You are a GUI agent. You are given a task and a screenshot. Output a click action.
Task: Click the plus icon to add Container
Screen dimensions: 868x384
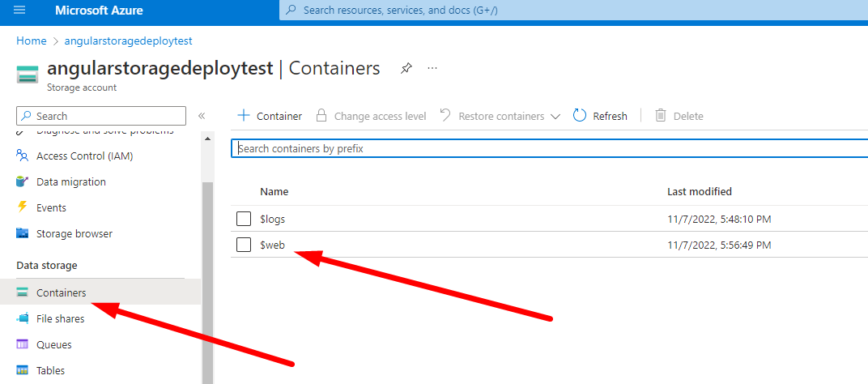click(243, 116)
